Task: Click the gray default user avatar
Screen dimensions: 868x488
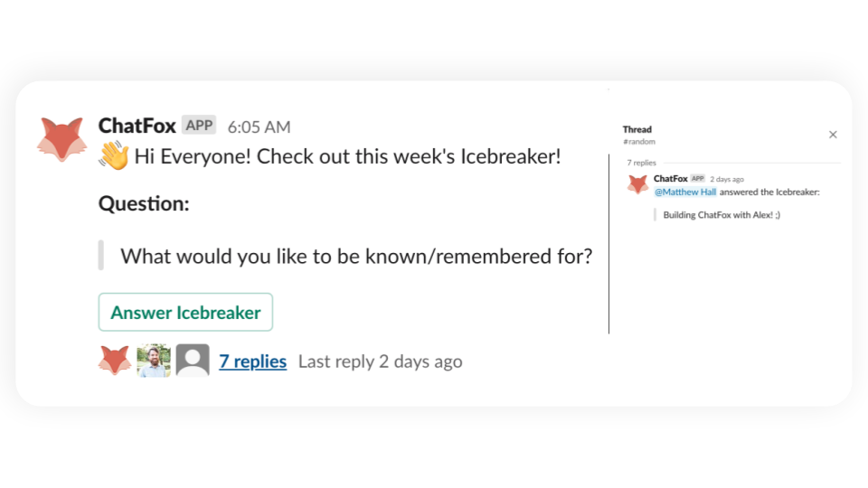Action: 193,361
